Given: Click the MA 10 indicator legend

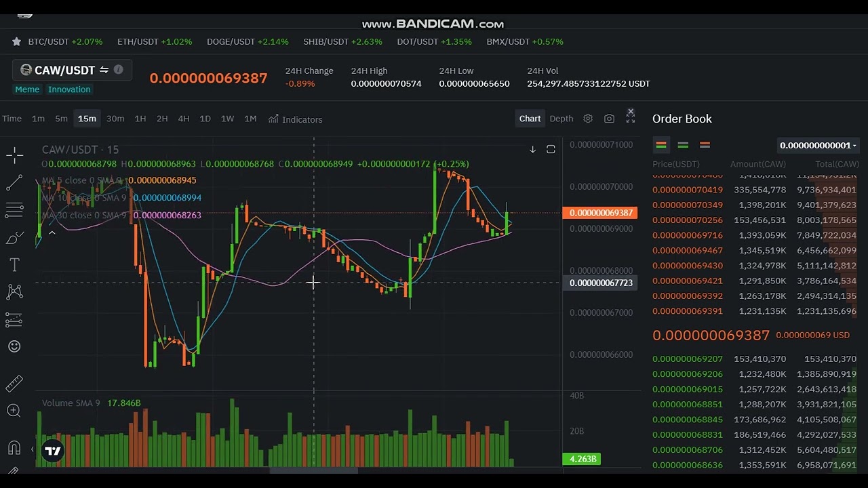Looking at the screenshot, I should [121, 198].
